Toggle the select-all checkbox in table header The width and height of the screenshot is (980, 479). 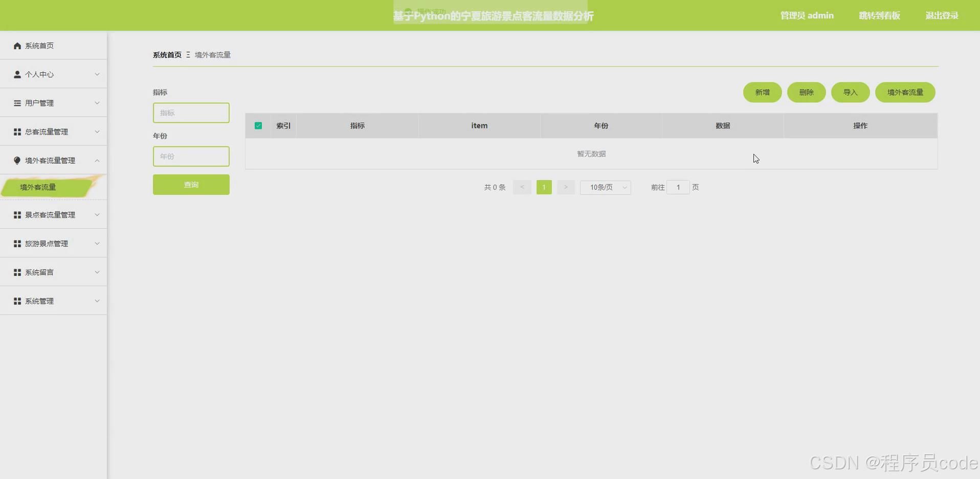click(x=258, y=125)
